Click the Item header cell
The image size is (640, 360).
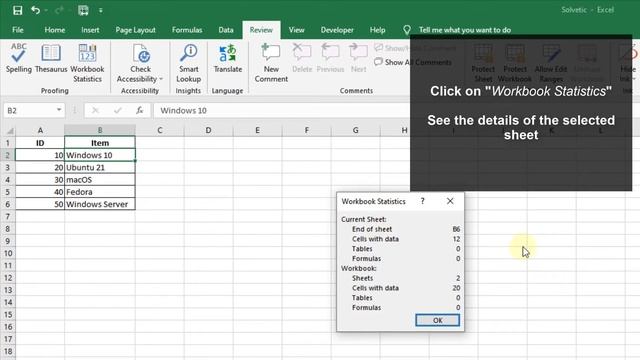point(100,143)
